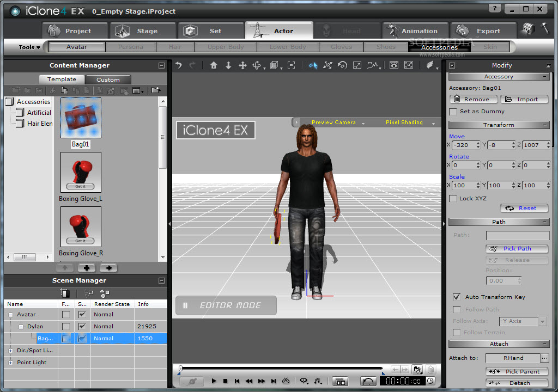
Task: Click the pause icon in Editor Mode
Action: point(185,305)
